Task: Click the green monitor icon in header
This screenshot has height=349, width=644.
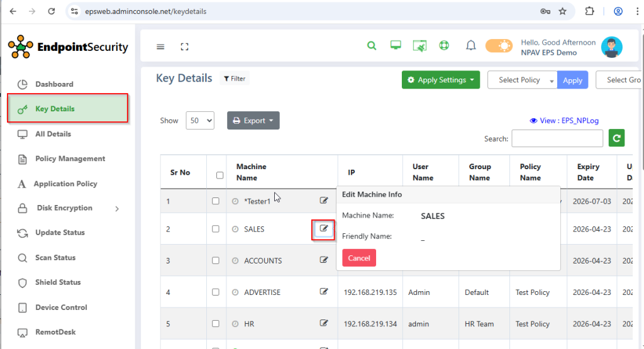Action: point(396,46)
